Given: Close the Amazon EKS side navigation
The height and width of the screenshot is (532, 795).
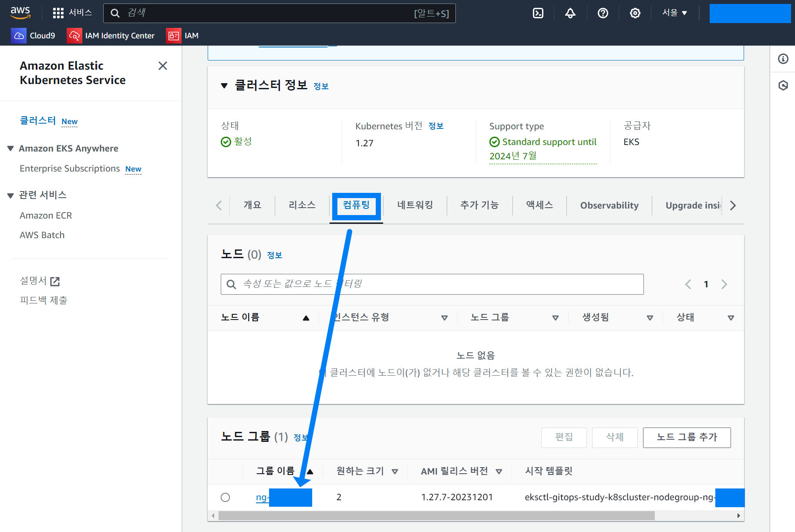Looking at the screenshot, I should point(163,66).
